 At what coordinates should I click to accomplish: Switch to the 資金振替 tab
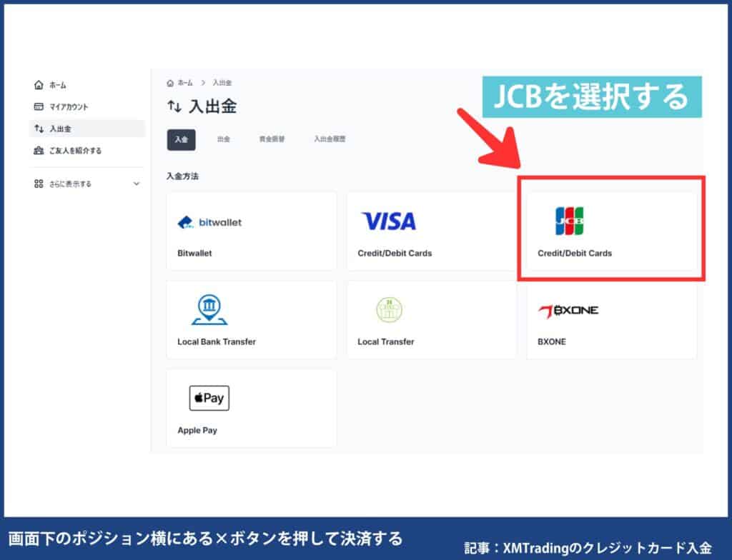pyautogui.click(x=272, y=139)
